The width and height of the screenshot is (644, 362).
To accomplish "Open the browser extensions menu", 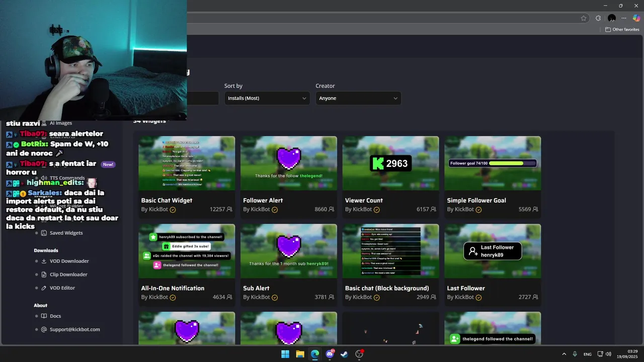I will pyautogui.click(x=598, y=18).
